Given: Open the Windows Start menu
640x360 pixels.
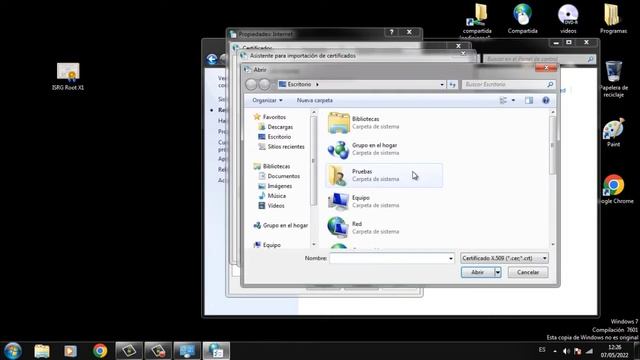Looking at the screenshot, I should click(13, 351).
